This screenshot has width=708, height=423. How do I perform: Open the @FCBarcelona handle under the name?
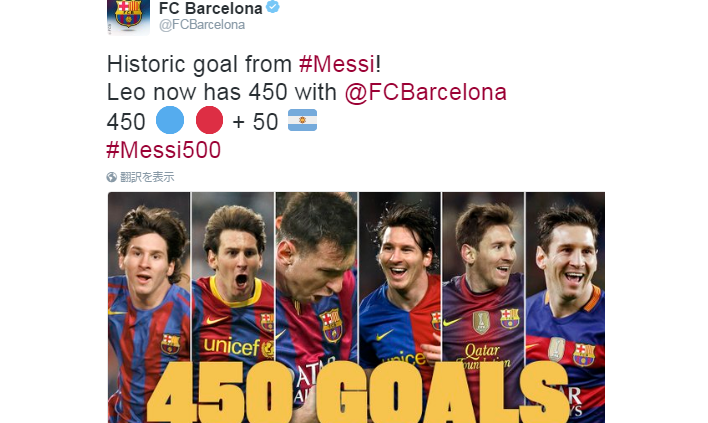click(202, 25)
